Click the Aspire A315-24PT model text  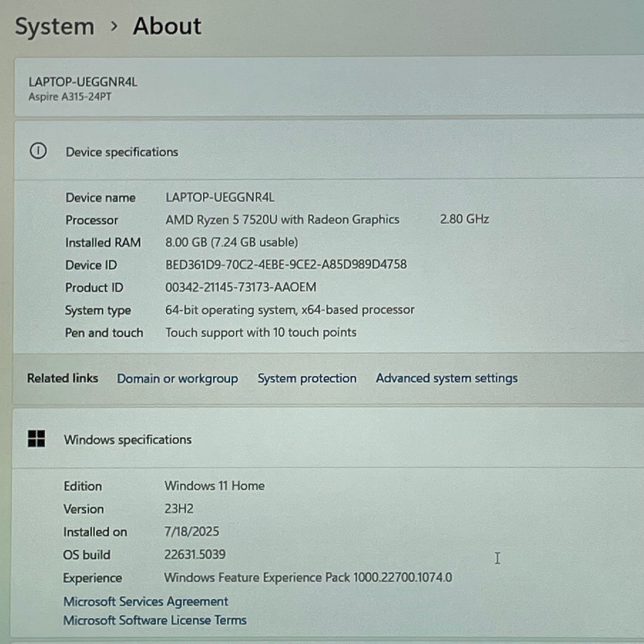70,97
